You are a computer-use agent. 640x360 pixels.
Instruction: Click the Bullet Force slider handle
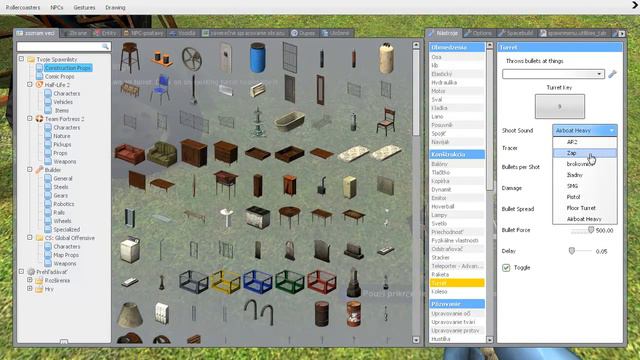591,230
